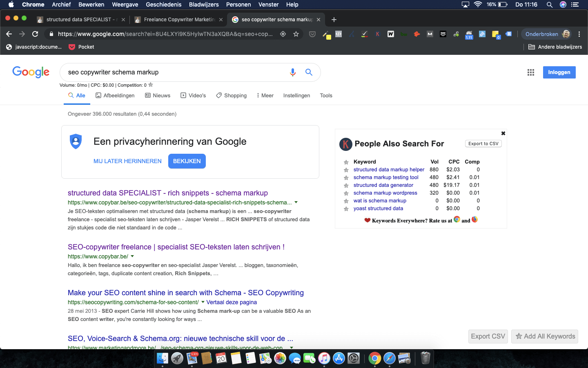This screenshot has height=368, width=588.
Task: Click the Export CSV button at bottom
Action: tap(488, 336)
